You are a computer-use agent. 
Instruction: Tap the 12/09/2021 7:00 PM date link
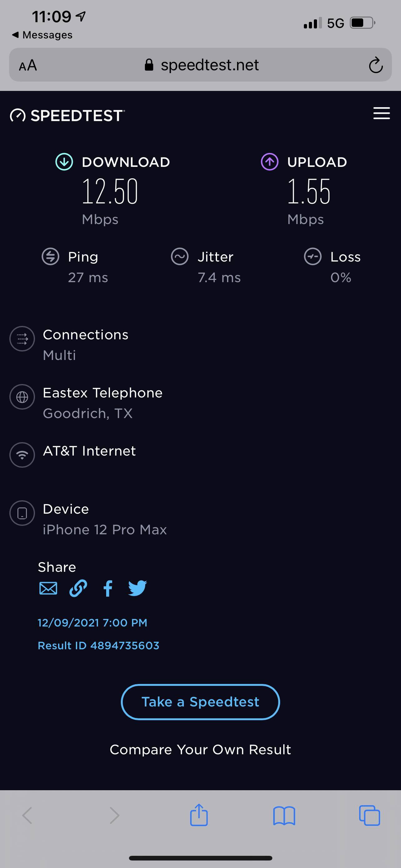(x=92, y=623)
